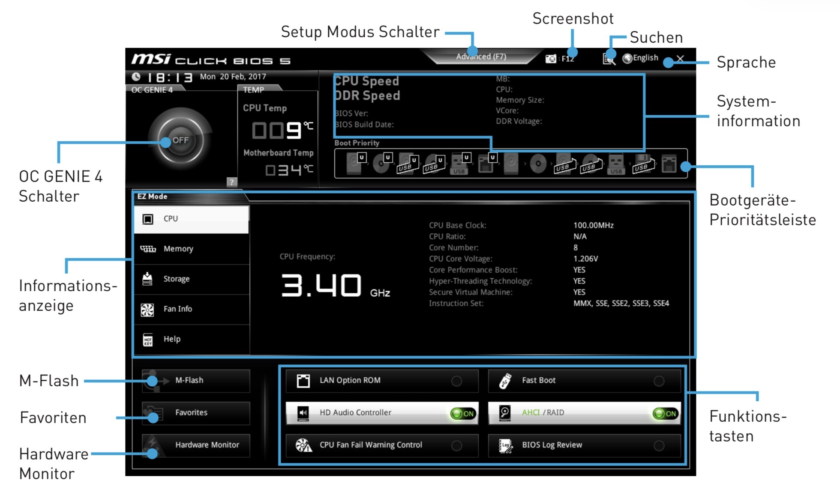This screenshot has height=504, width=840.
Task: Click the Memory Size: label
Action: [520, 100]
